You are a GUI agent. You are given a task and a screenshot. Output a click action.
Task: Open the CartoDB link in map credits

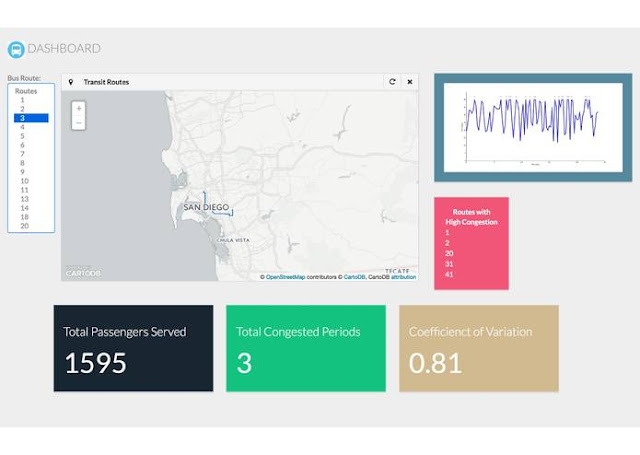(354, 277)
